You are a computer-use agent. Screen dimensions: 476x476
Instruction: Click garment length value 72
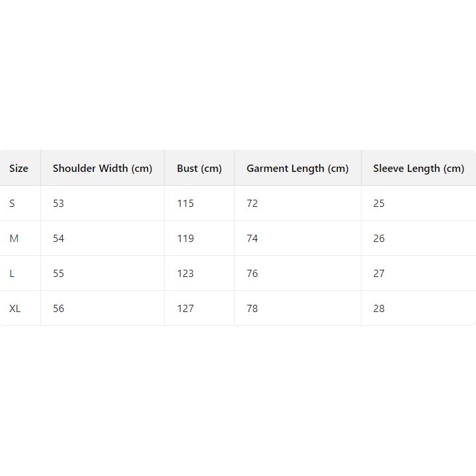252,203
